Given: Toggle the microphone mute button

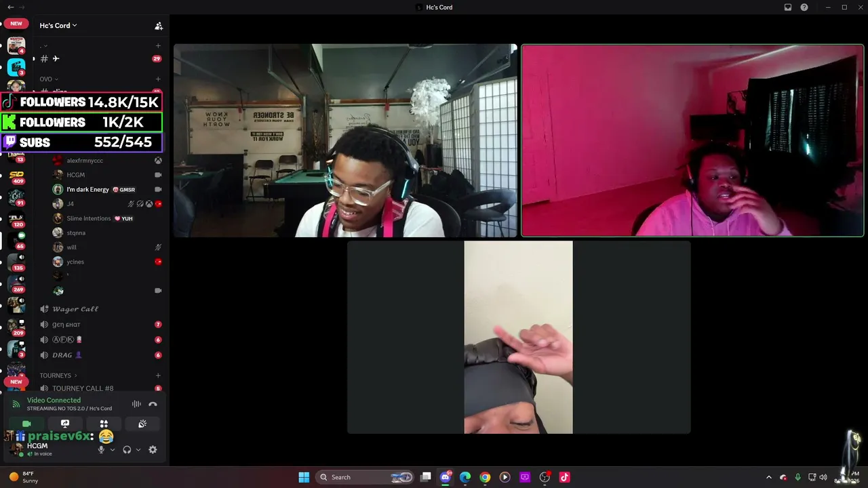Looking at the screenshot, I should pos(101,449).
